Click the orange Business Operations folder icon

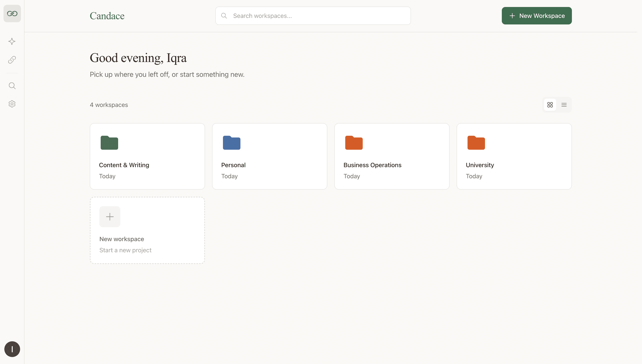353,143
